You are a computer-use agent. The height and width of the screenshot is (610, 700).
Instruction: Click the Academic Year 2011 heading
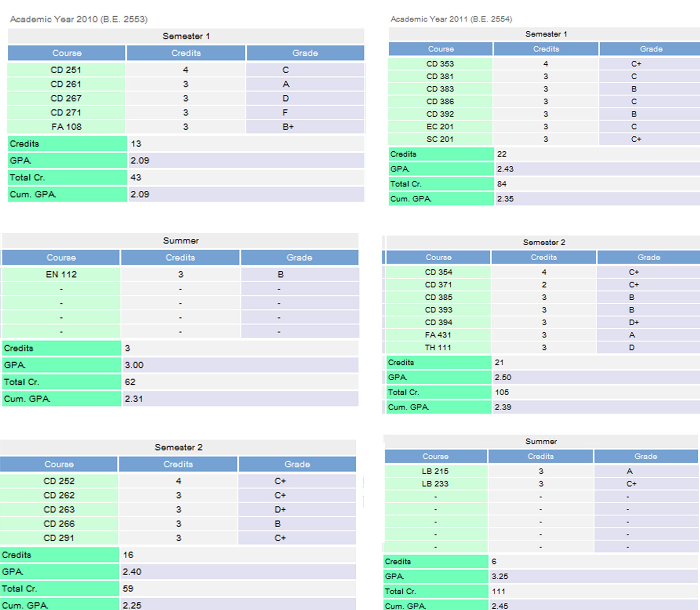[x=451, y=19]
